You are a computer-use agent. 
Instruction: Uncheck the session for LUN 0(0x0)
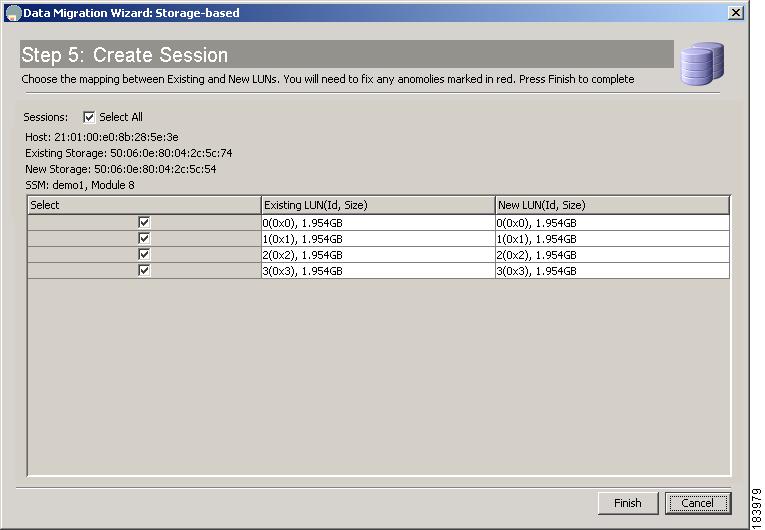point(144,223)
